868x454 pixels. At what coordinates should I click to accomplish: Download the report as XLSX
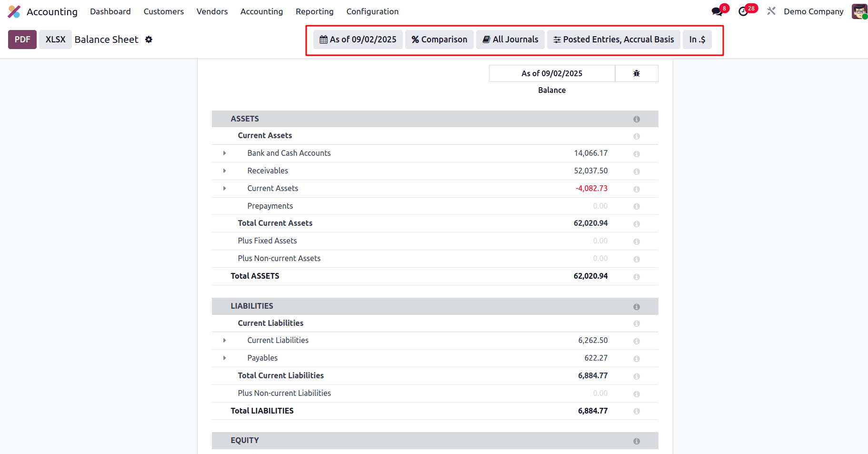point(55,40)
